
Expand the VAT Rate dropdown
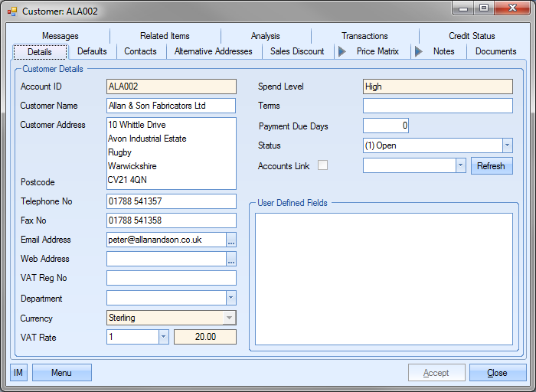163,337
